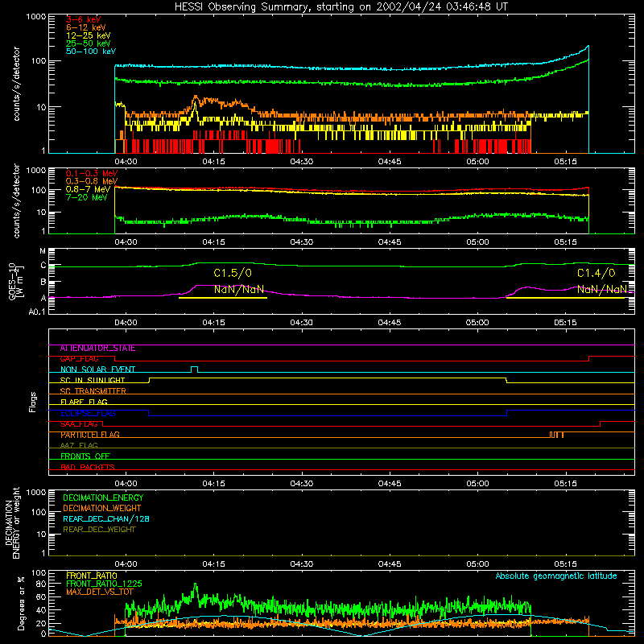The image size is (644, 644).
Task: Click the NaN/NaN label below C1.5/0
Action: coord(239,290)
